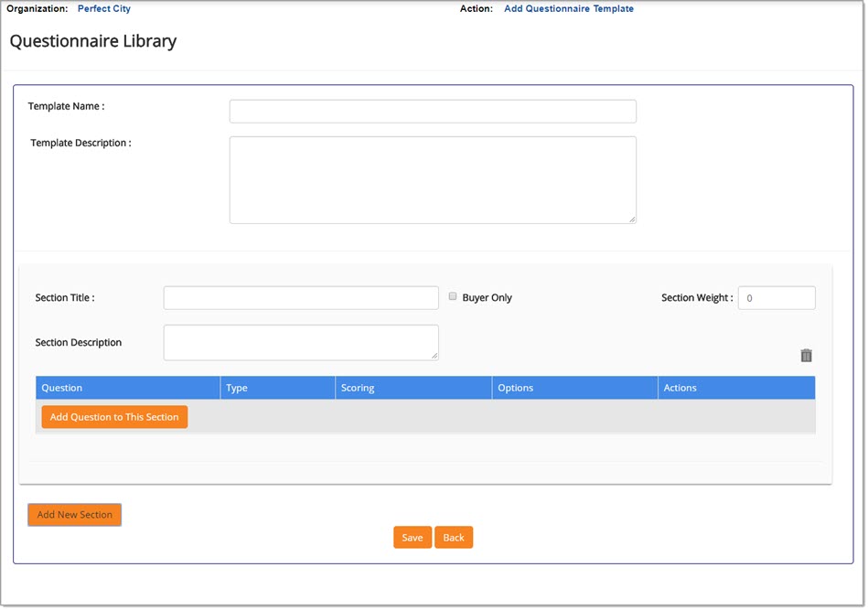Image resolution: width=868 pixels, height=610 pixels.
Task: Click the Add New Section button
Action: click(x=74, y=514)
